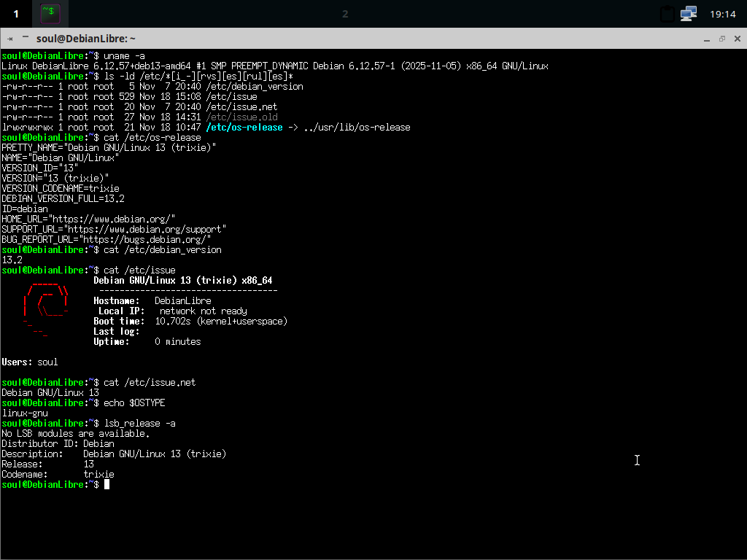Click the https://www.debian.org/ HOME_URL text
Viewport: 747px width, 560px height.
(x=112, y=219)
